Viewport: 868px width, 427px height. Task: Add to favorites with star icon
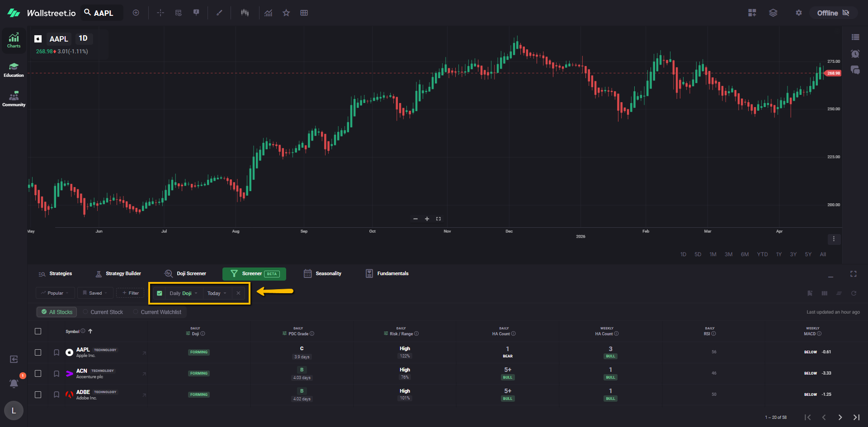click(x=286, y=13)
